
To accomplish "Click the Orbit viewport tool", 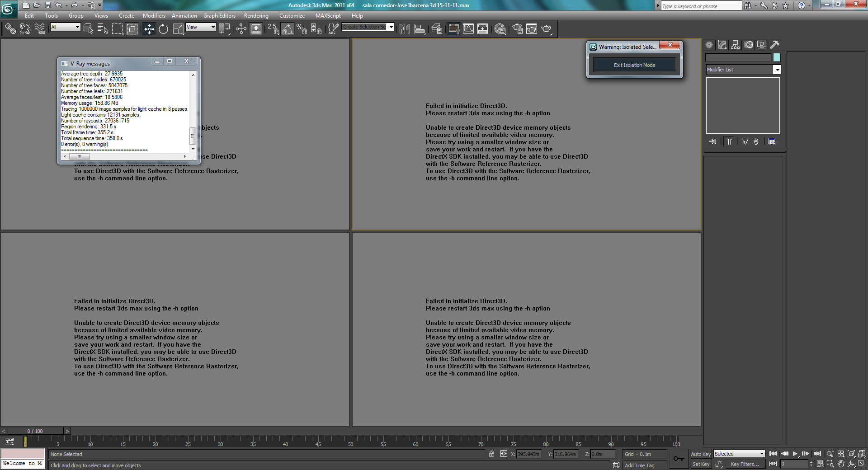I will (851, 464).
